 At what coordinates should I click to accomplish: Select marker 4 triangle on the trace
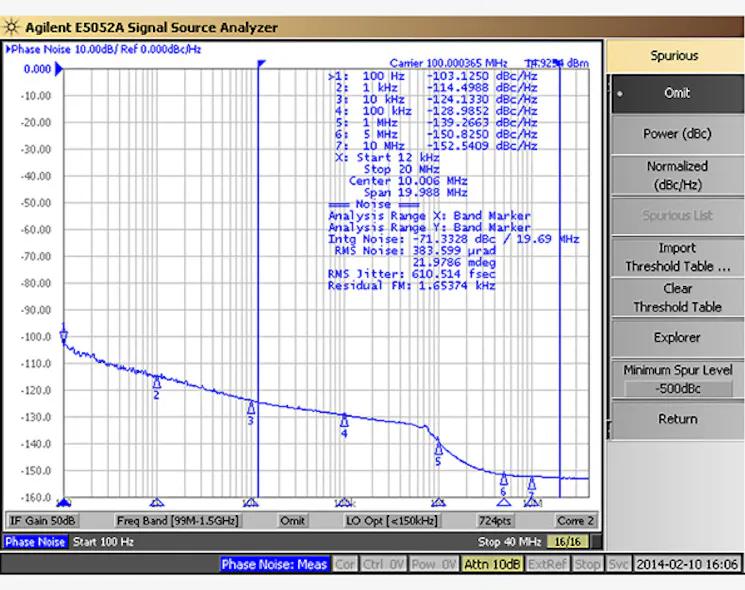coord(344,420)
